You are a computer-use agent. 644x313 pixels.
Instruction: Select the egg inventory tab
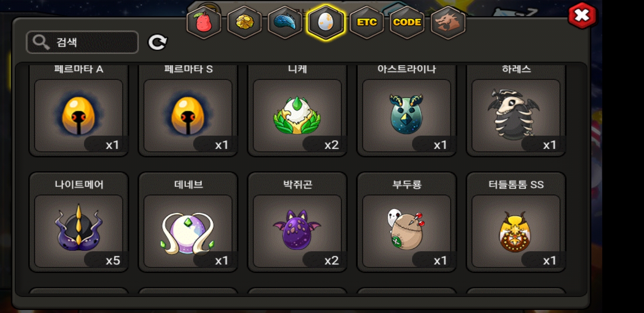point(326,22)
